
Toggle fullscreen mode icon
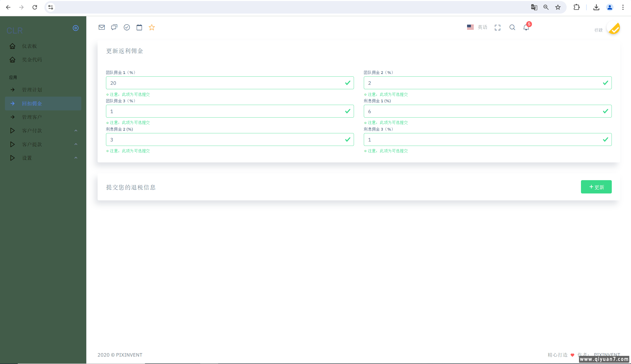pos(497,28)
